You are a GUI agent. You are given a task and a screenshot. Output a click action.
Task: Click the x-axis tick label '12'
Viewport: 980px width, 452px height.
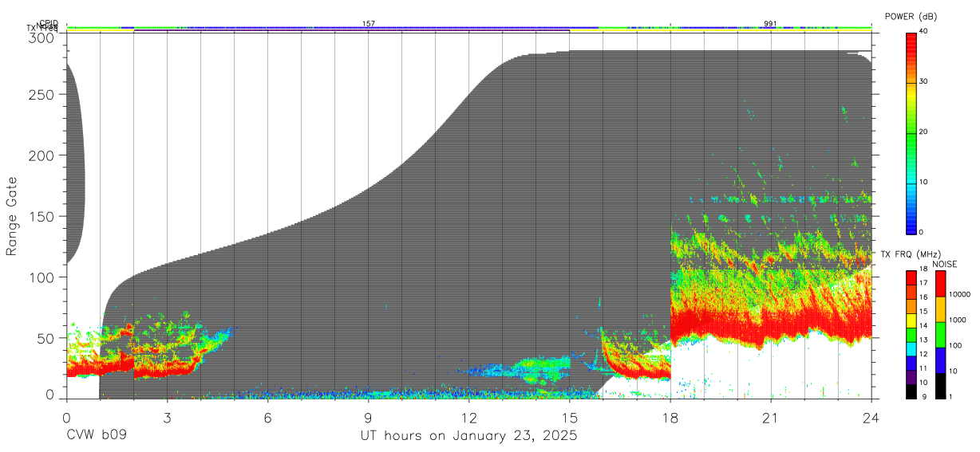[468, 418]
